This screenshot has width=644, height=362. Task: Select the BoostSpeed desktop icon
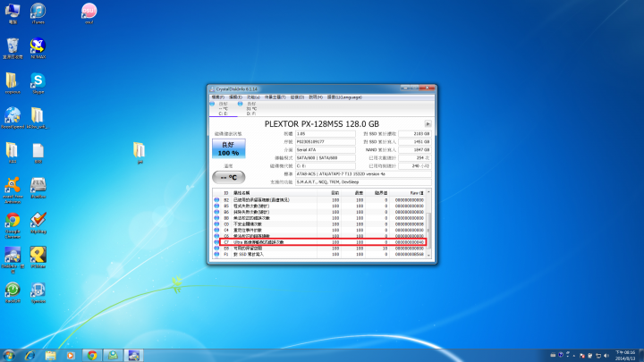[13, 118]
